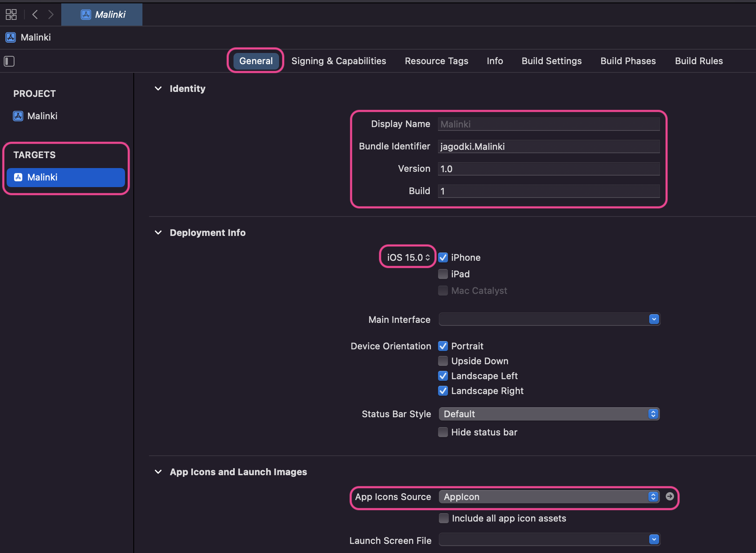Screen dimensions: 756x553
Task: Open the Build Settings tab
Action: pyautogui.click(x=551, y=61)
